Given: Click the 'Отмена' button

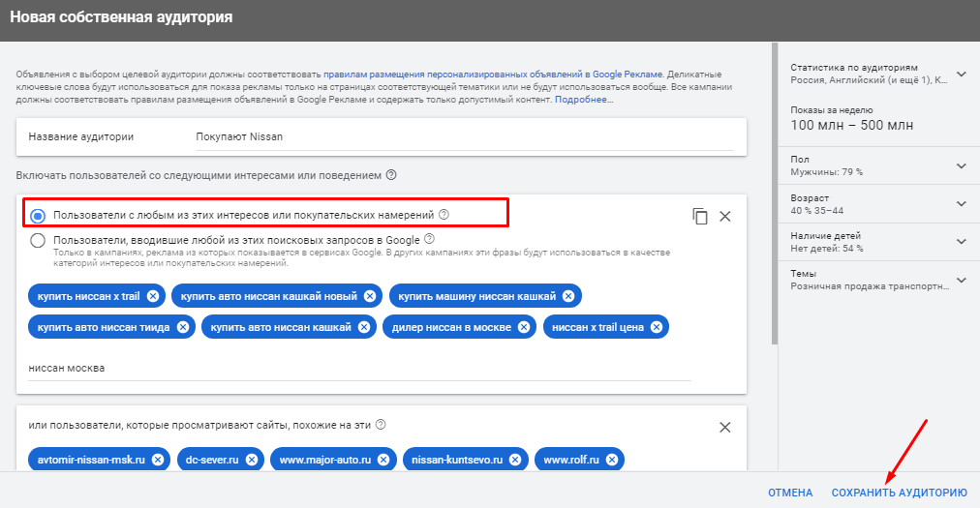Looking at the screenshot, I should (x=790, y=493).
